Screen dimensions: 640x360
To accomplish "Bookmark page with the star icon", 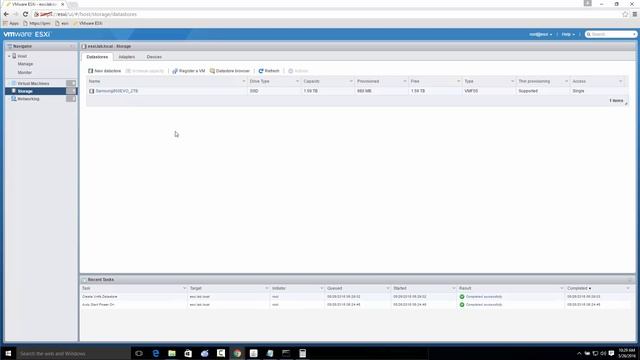I will [x=625, y=14].
